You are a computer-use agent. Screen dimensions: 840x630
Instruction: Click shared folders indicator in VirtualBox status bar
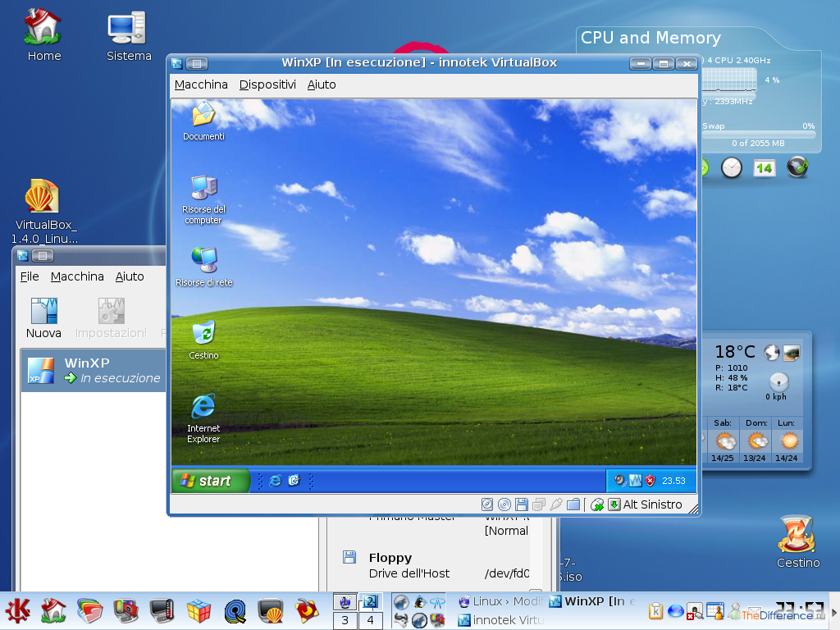coord(573,504)
